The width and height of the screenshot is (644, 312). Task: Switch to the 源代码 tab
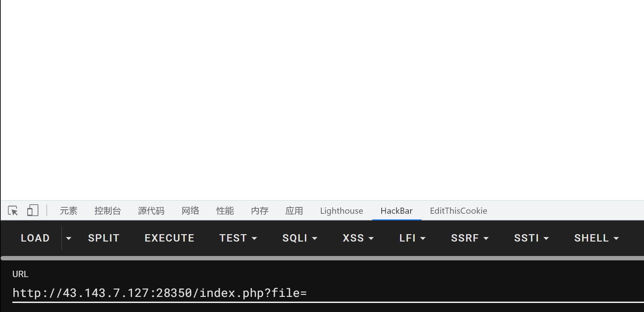tap(151, 211)
